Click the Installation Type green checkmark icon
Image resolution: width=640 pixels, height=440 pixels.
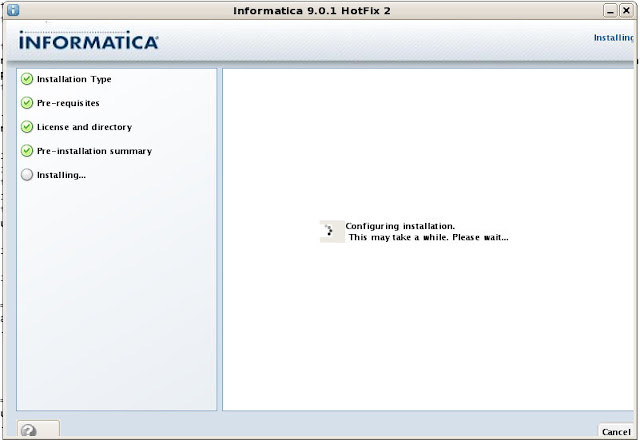(27, 79)
